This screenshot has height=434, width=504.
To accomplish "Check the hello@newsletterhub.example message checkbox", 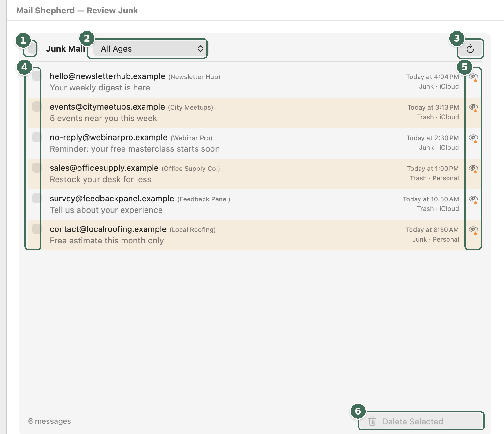I will [x=37, y=76].
